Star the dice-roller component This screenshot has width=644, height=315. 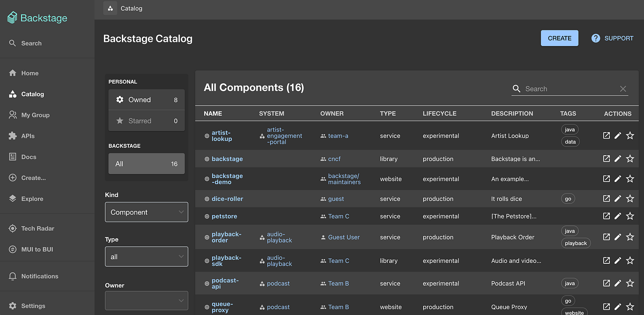click(630, 198)
